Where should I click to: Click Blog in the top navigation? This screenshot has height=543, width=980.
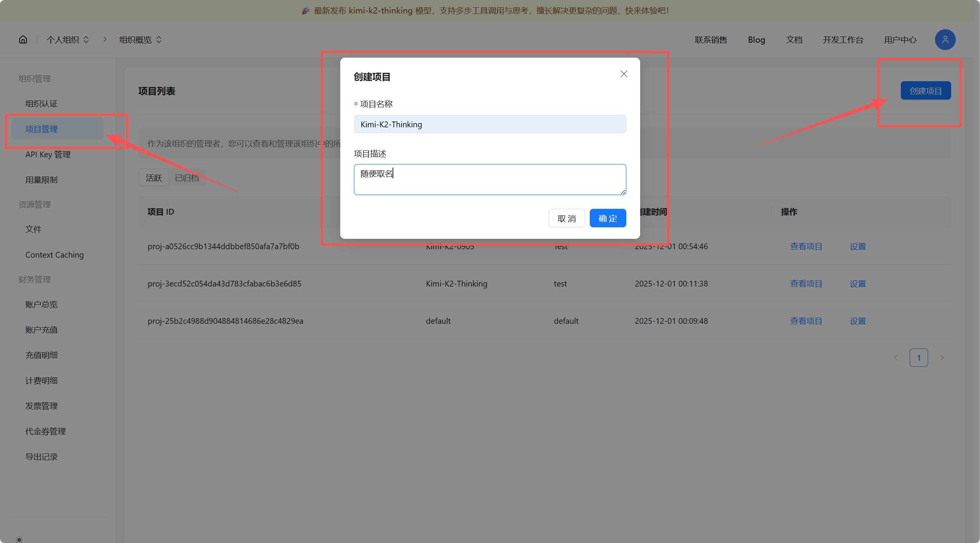pos(756,40)
